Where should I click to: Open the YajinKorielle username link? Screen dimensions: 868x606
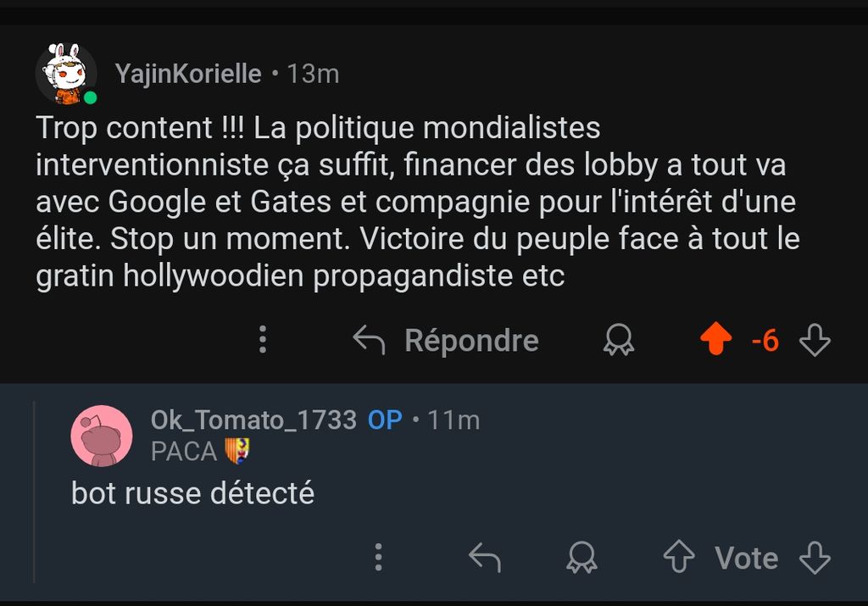coord(188,75)
